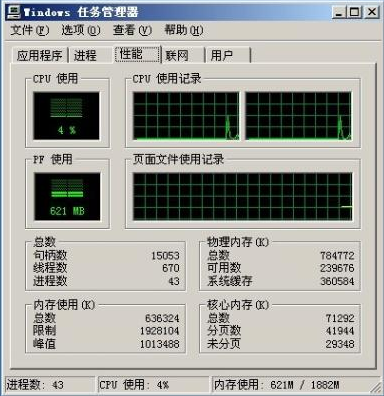Image resolution: width=384 pixels, height=396 pixels.
Task: Click the PF 使用 gauge showing 621 MB
Action: (x=67, y=196)
